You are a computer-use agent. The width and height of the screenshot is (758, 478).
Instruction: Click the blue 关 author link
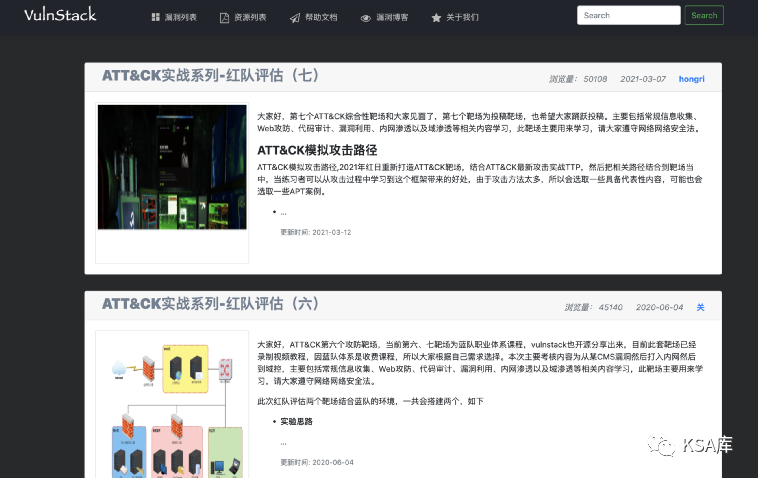click(x=700, y=307)
